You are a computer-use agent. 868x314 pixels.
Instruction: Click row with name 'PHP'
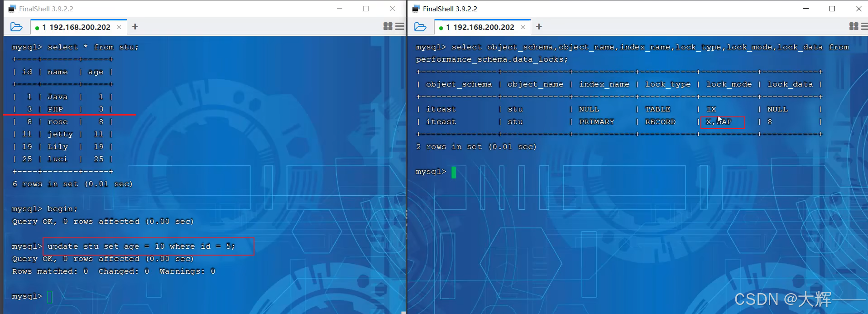click(62, 109)
